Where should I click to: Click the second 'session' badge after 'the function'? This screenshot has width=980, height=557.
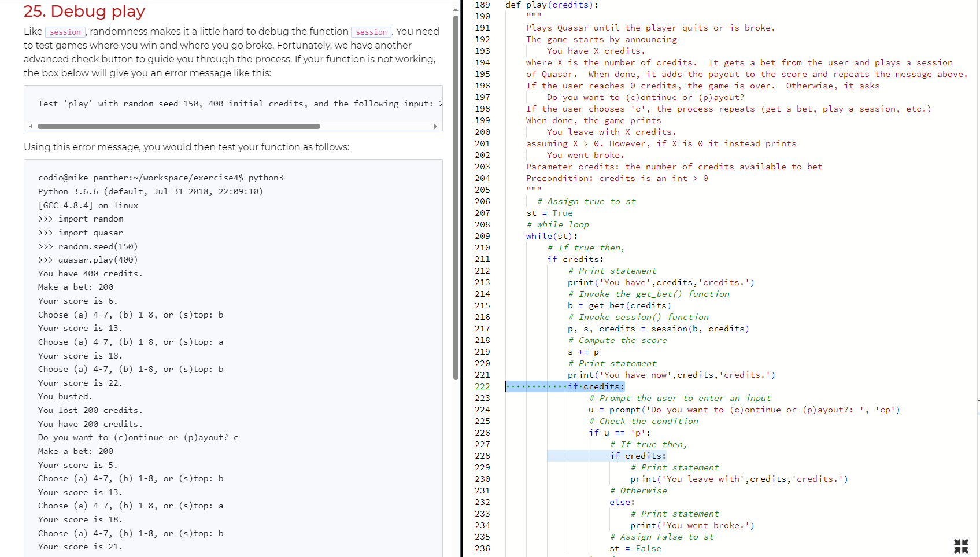tap(371, 32)
